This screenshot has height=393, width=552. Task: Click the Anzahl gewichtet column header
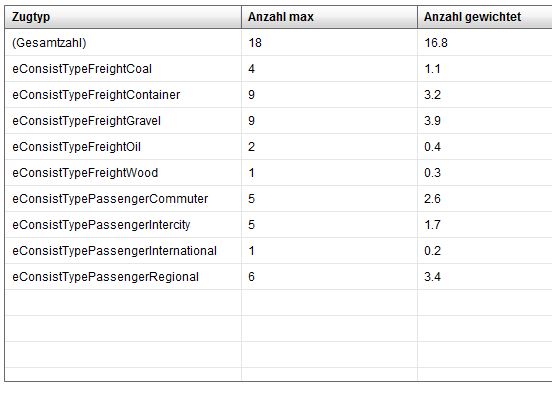485,17
